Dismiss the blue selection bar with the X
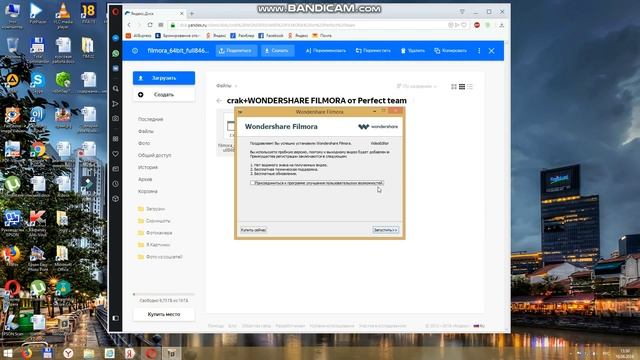The width and height of the screenshot is (640, 360). pos(491,51)
